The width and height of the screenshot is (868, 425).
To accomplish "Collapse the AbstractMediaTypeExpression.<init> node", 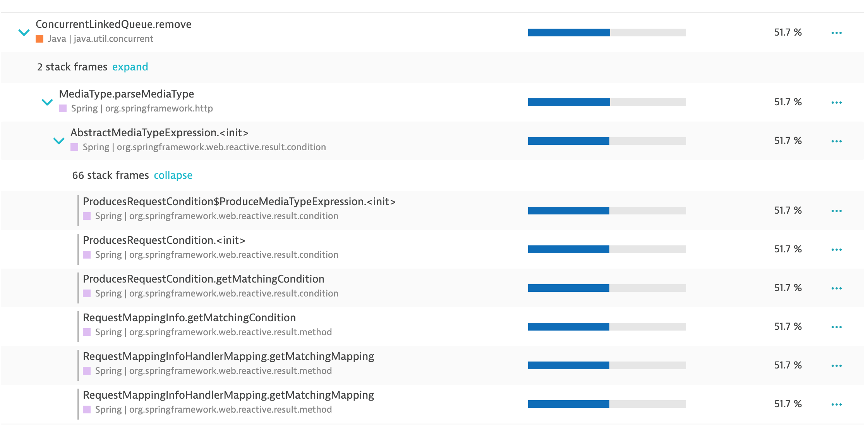I will click(59, 141).
